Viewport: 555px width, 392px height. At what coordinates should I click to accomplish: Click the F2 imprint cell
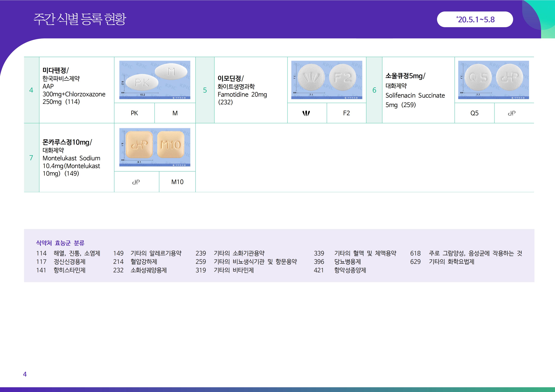pyautogui.click(x=346, y=113)
